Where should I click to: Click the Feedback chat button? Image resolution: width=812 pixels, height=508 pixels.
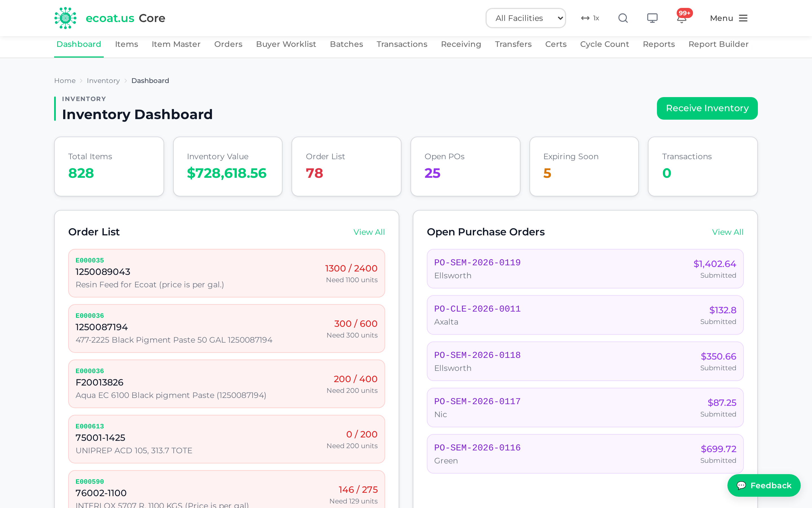point(764,485)
